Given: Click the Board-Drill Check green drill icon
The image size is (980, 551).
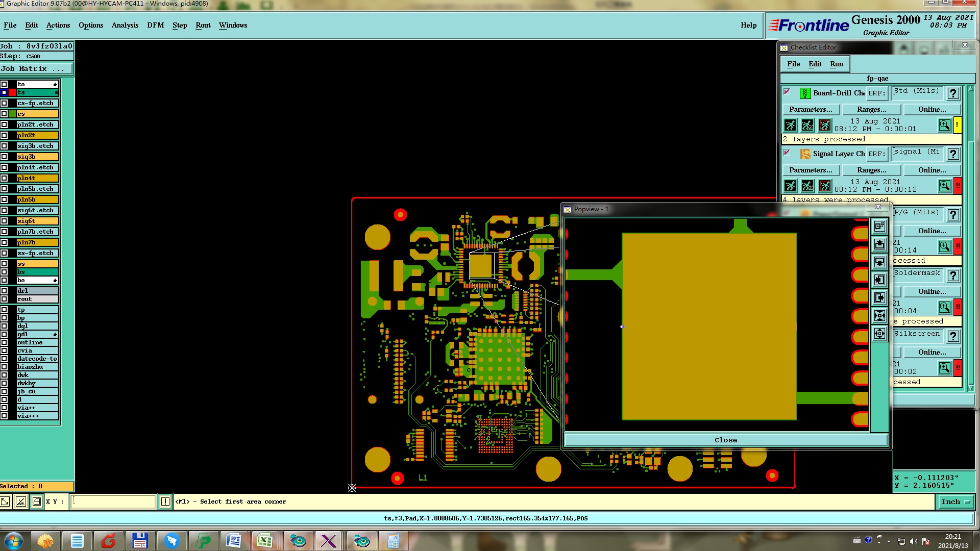Looking at the screenshot, I should [x=805, y=93].
